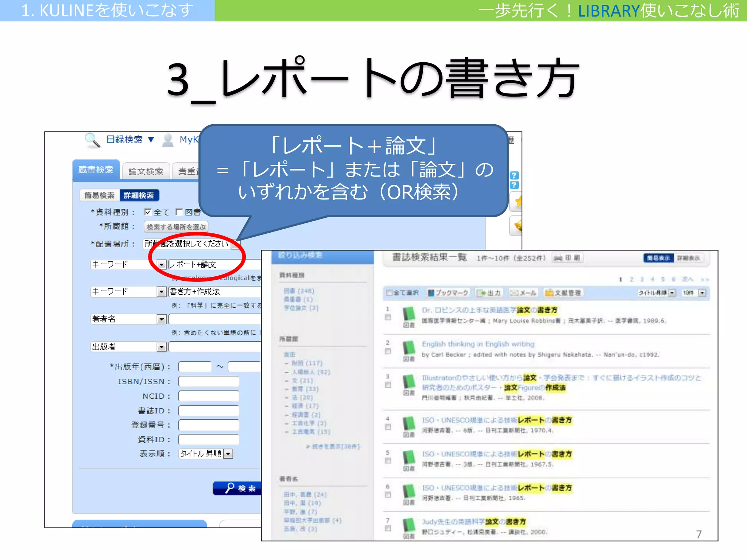
Task: Open Judy先生の英語科学論文の書き方 link
Action: [474, 522]
